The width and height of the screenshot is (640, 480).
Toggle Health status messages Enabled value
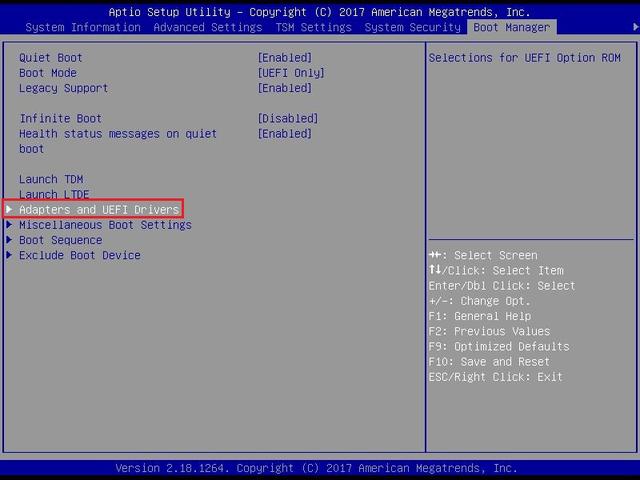click(x=285, y=133)
